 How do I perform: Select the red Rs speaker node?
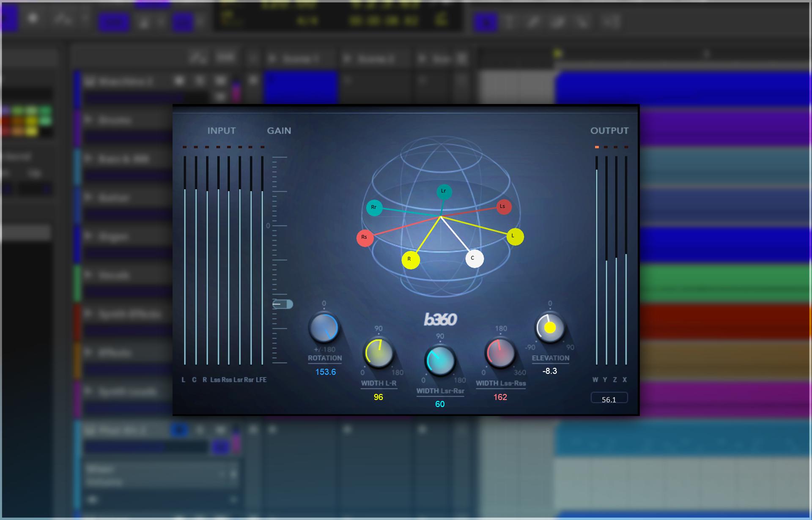point(365,238)
